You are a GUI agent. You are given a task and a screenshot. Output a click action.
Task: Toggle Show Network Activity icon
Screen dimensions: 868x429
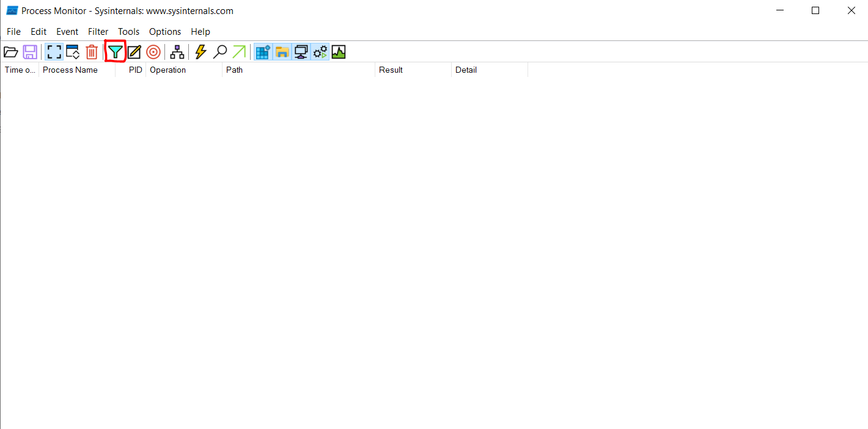coord(301,52)
